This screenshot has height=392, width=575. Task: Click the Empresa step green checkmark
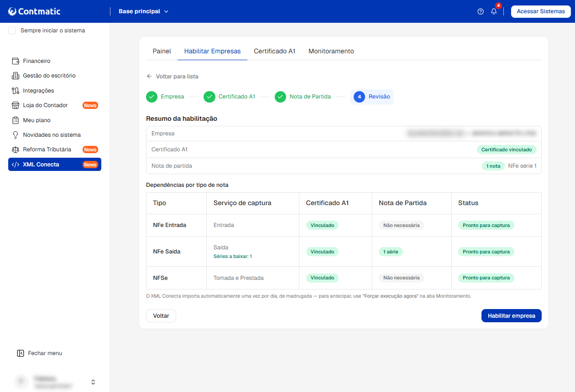(152, 97)
